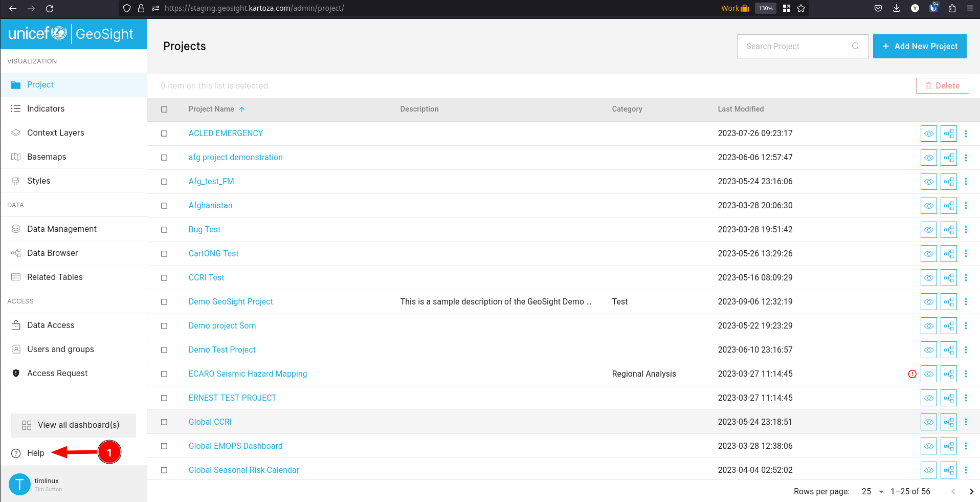This screenshot has width=980, height=502.
Task: Open three-dot menu for Demo project Som
Action: tap(966, 326)
